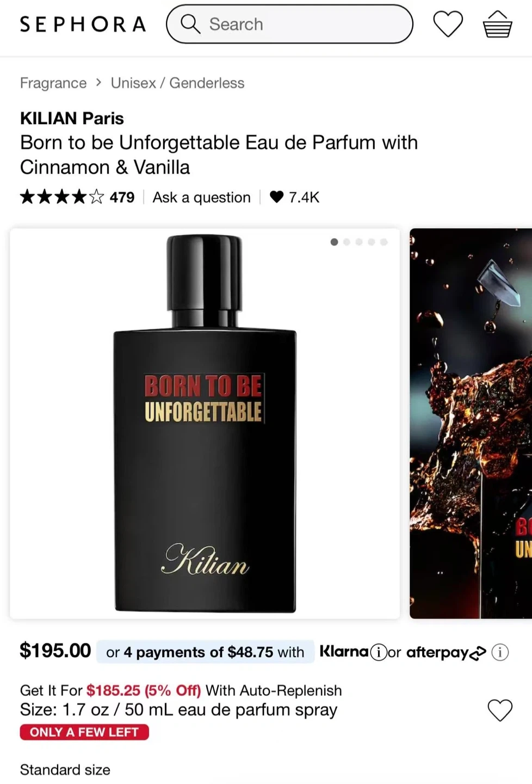Click the search magnifier icon
Image resolution: width=532 pixels, height=784 pixels.
click(x=190, y=24)
